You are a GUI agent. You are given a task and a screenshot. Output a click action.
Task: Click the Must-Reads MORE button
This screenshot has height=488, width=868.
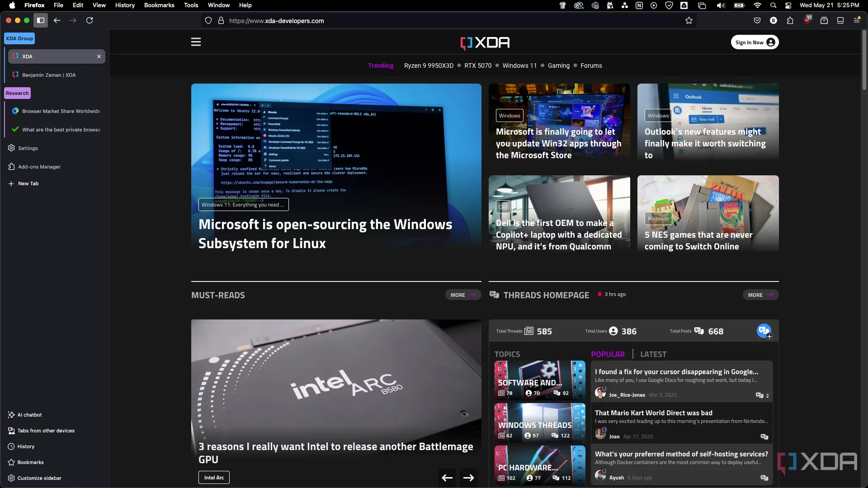tap(463, 295)
